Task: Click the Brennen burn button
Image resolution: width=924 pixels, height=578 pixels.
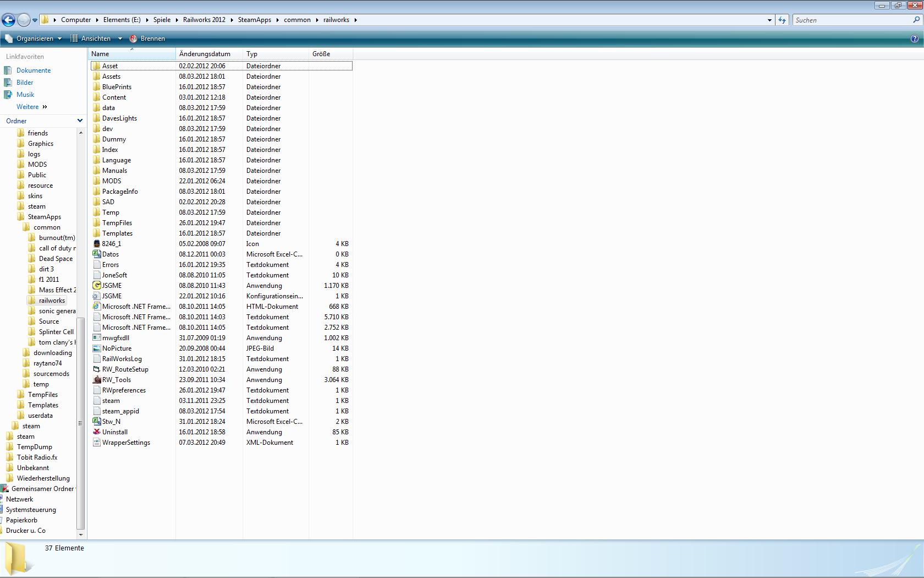Action: coord(147,39)
